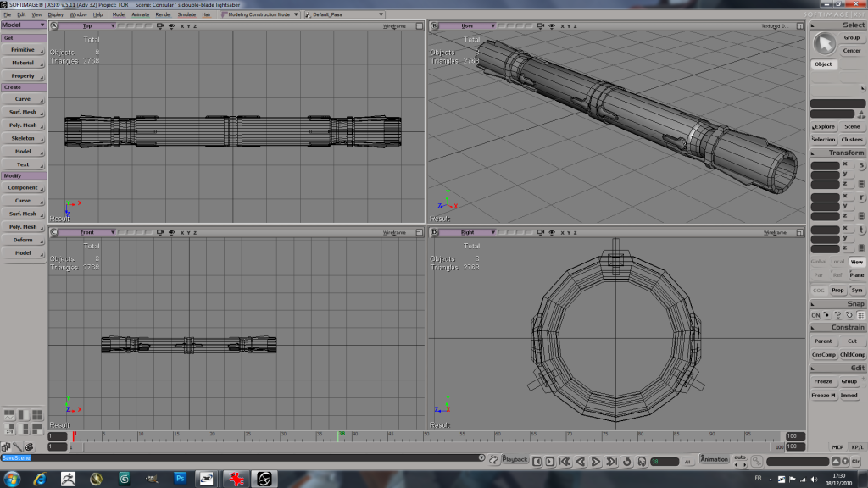The width and height of the screenshot is (868, 488).
Task: Click the Poly. Mesh button under Create
Action: [x=23, y=125]
